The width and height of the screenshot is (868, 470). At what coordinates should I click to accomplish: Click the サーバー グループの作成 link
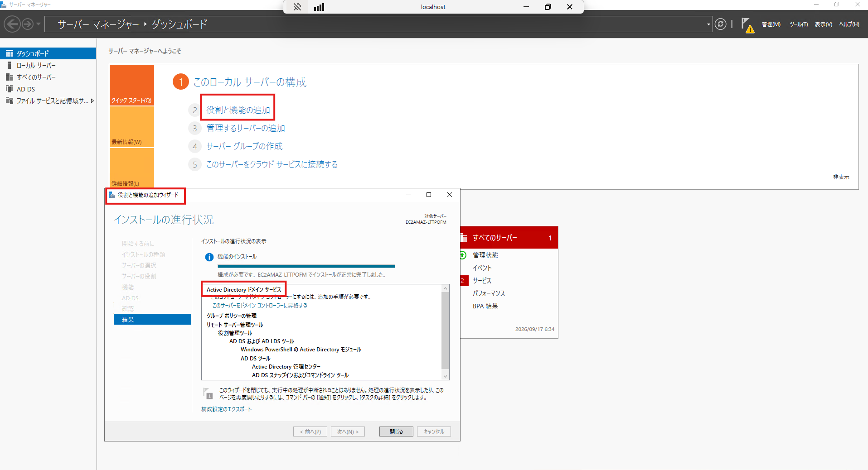tap(244, 146)
